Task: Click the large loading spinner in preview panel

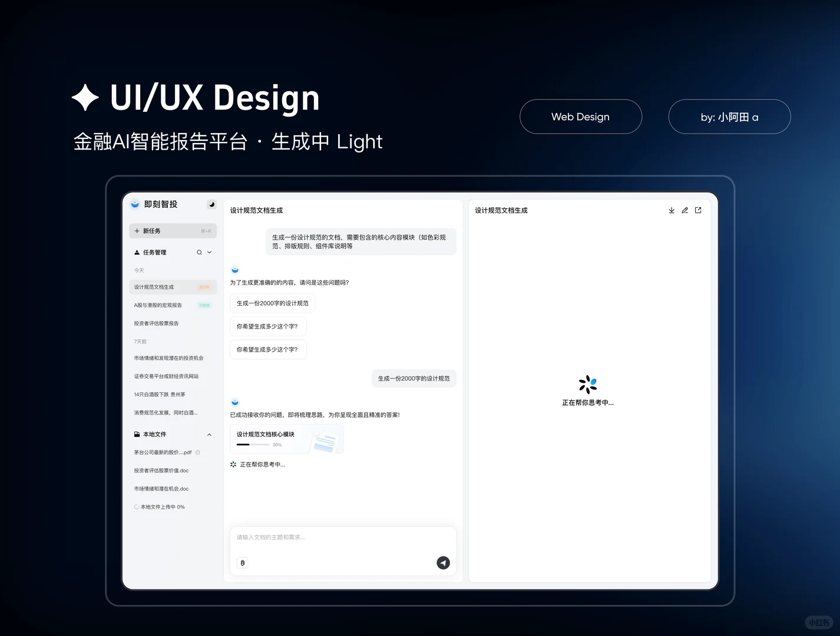Action: click(x=588, y=385)
